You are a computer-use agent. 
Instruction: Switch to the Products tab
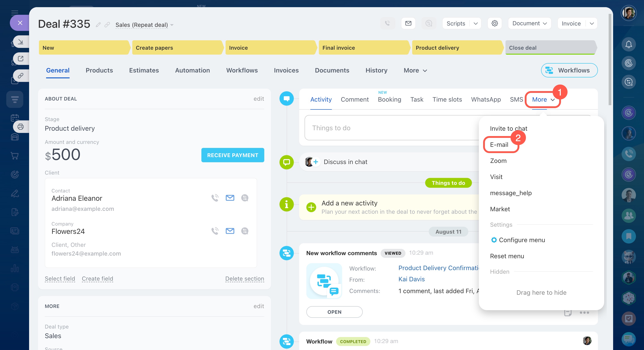pyautogui.click(x=99, y=70)
